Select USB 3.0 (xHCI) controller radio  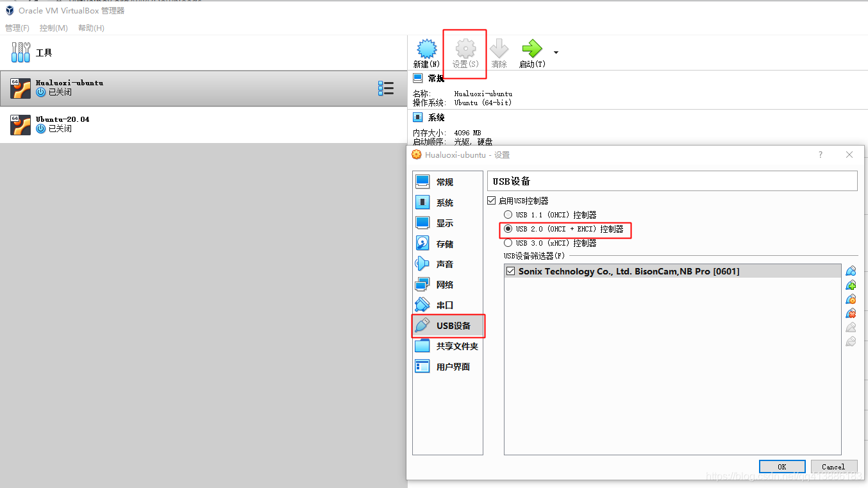(x=508, y=243)
